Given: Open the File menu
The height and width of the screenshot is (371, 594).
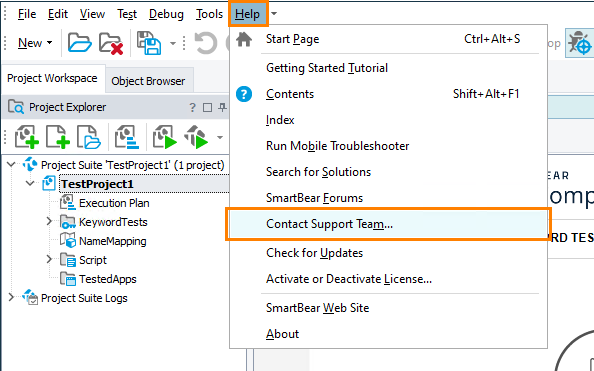Looking at the screenshot, I should tap(27, 14).
